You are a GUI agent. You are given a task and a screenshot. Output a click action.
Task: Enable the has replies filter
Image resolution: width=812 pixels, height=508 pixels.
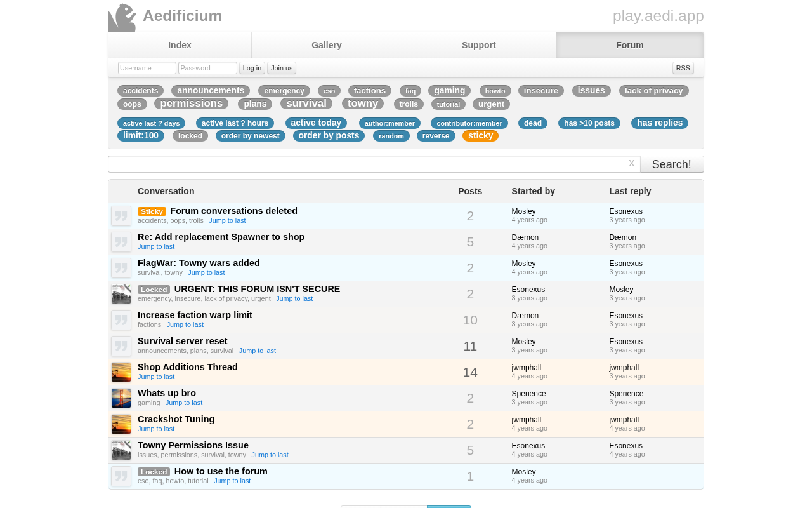(x=660, y=123)
